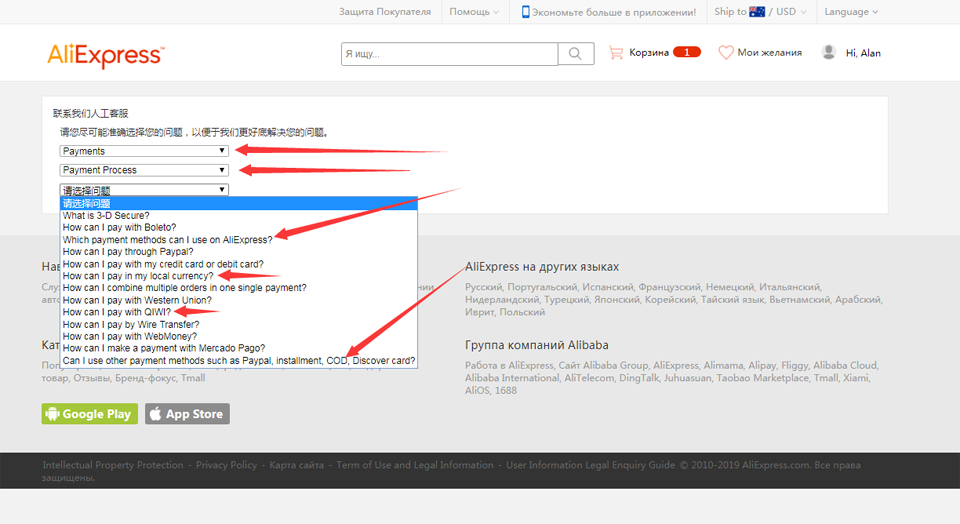The width and height of the screenshot is (960, 524).
Task: Click the wishlist heart icon
Action: click(x=726, y=53)
